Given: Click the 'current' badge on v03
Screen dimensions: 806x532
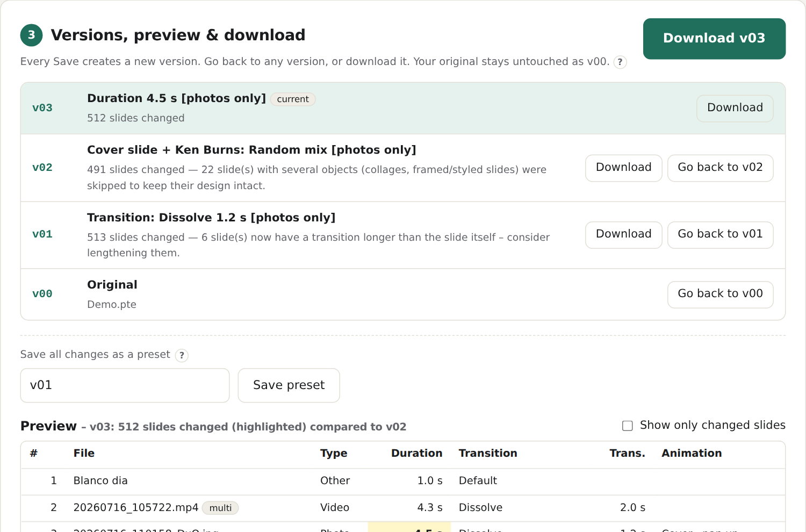Looking at the screenshot, I should click(293, 99).
